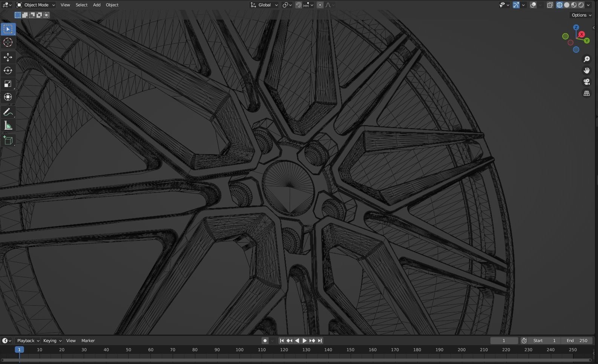The height and width of the screenshot is (364, 598).
Task: Pick the Transform tool
Action: [8, 97]
